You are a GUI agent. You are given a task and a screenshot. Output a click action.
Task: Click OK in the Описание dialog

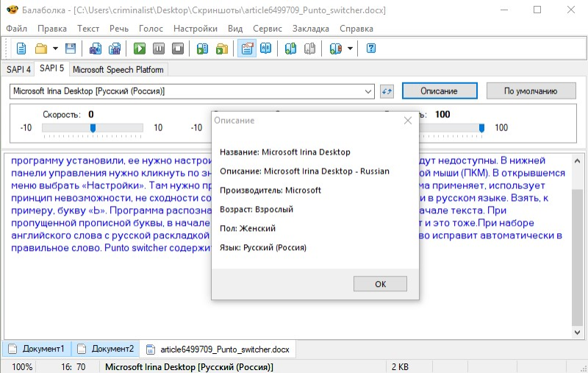[380, 284]
